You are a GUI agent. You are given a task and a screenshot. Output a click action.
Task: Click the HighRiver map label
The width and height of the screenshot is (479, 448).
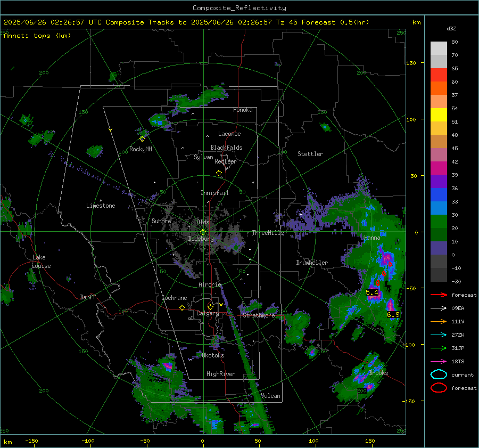pos(221,374)
